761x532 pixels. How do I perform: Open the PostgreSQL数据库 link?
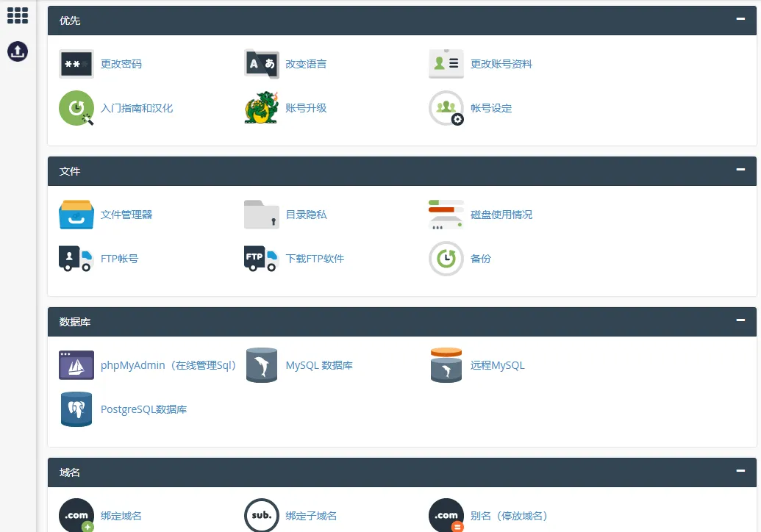click(x=143, y=409)
